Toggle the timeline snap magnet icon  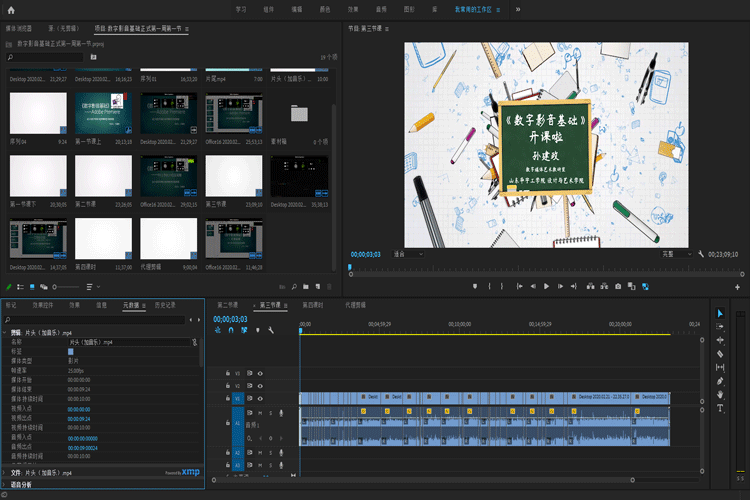click(231, 330)
